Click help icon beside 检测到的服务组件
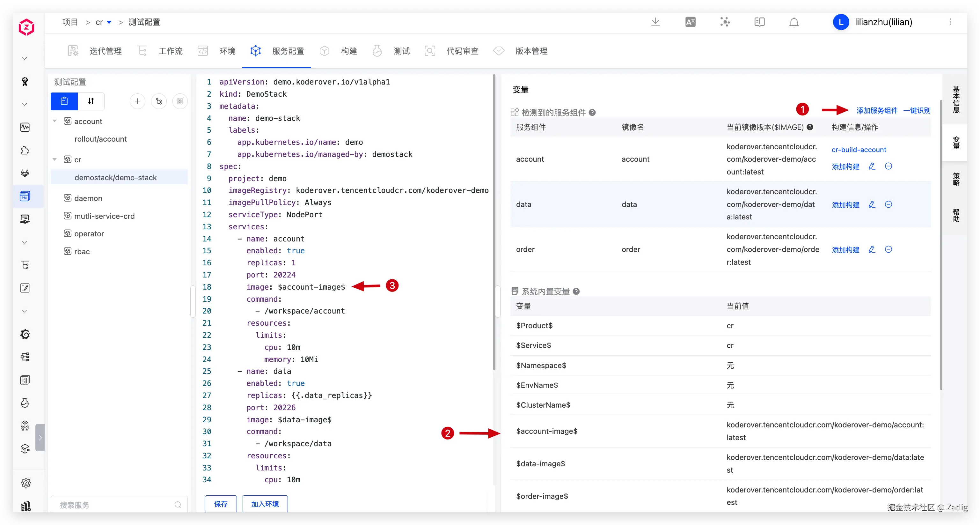The height and width of the screenshot is (525, 980). pyautogui.click(x=592, y=112)
